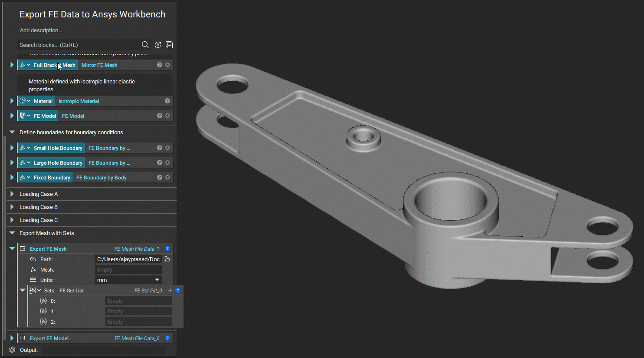Click the Path input field
This screenshot has width=644, height=358.
pyautogui.click(x=128, y=259)
